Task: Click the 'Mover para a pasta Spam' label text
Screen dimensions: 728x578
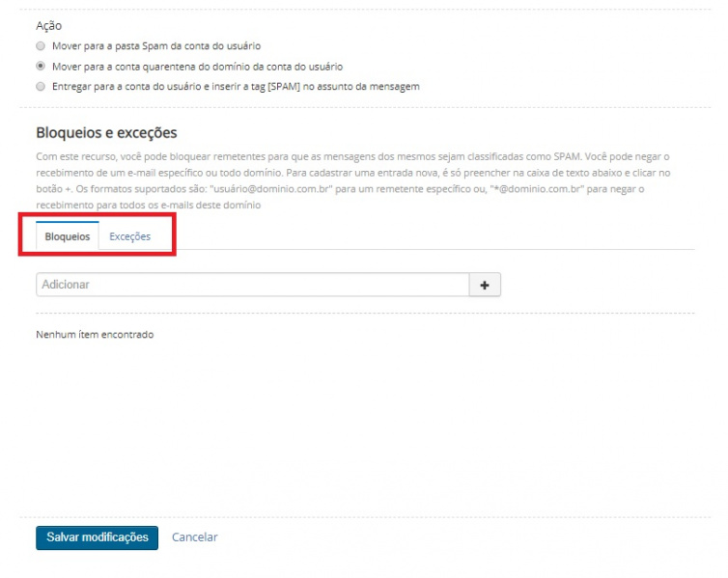Action: [x=155, y=46]
